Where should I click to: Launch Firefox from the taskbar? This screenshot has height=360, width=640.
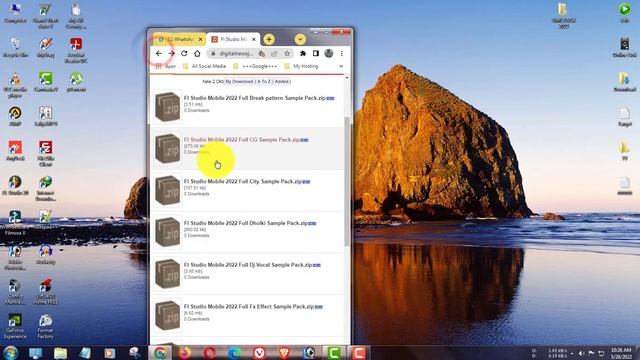click(185, 353)
